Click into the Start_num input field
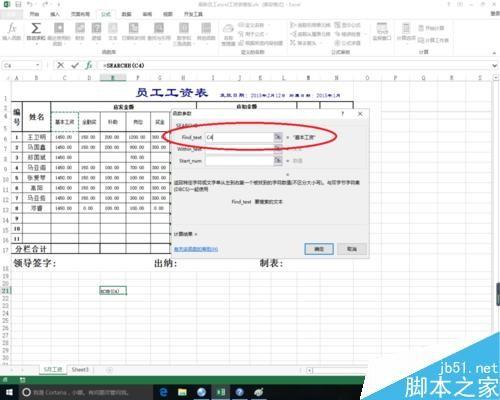The height and width of the screenshot is (400, 500). point(239,161)
